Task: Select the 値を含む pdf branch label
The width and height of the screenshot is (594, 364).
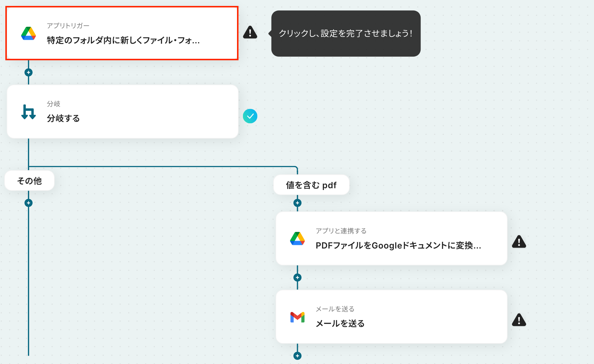Action: coord(311,185)
